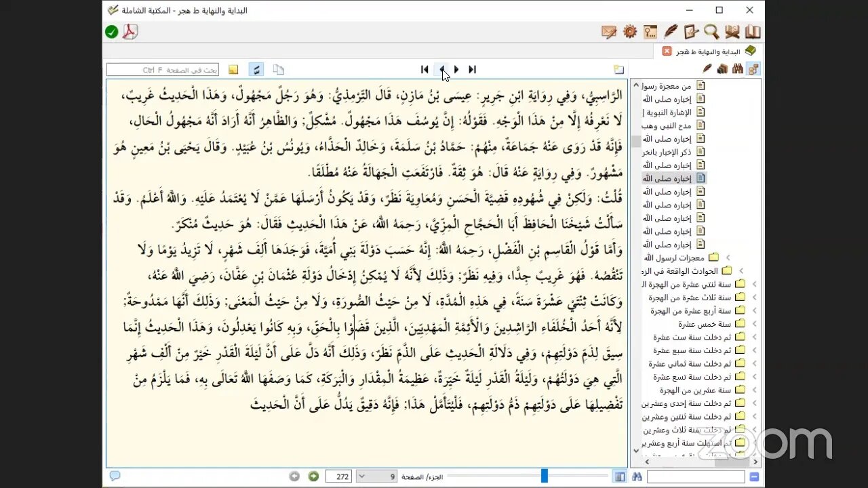Click the envelope with pencil icon
The height and width of the screenshot is (488, 868).
(x=609, y=32)
